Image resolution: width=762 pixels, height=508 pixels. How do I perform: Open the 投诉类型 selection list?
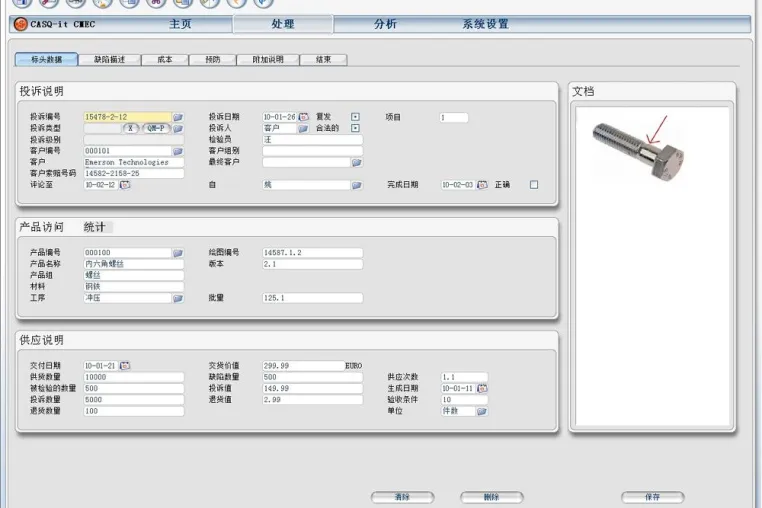tap(178, 128)
